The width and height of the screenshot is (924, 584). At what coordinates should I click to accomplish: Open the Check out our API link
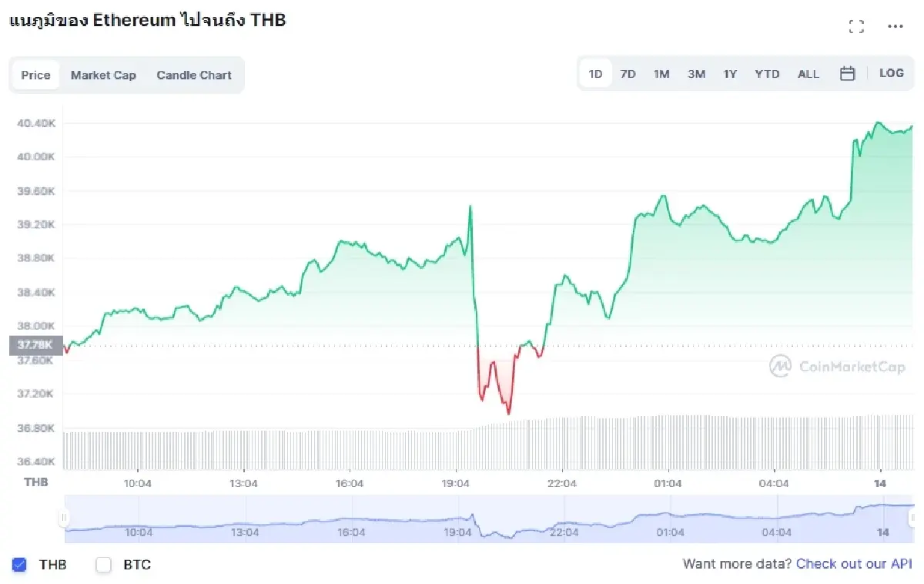tap(854, 564)
